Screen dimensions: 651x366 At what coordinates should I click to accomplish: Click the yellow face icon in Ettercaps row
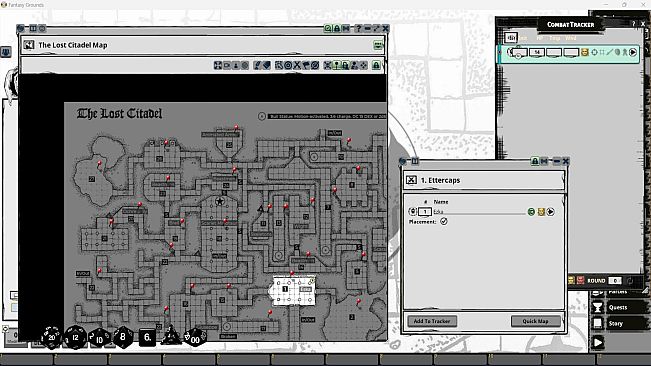[541, 212]
